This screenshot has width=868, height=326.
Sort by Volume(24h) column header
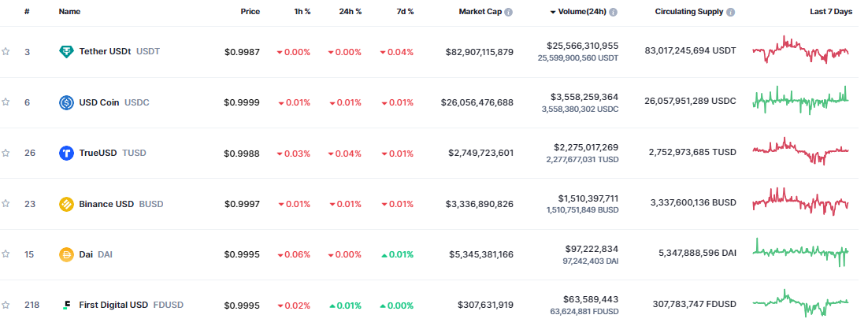point(582,13)
